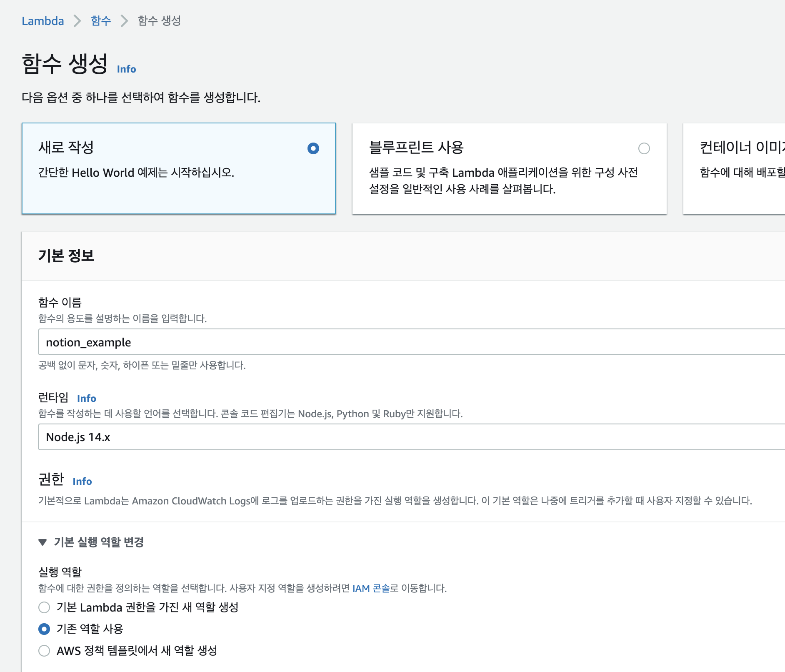This screenshot has width=785, height=672.
Task: Collapse the 기본 실행 역할 변경 section
Action: point(91,542)
